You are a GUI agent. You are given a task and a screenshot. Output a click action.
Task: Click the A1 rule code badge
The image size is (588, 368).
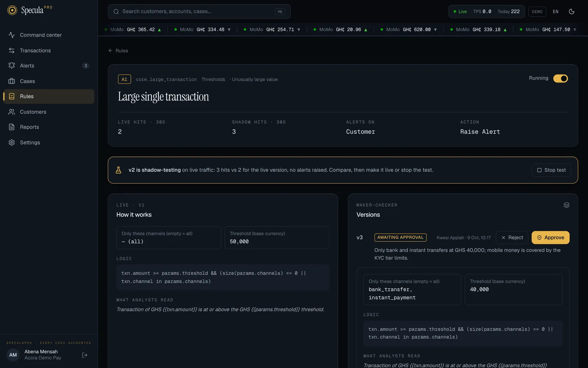coord(124,79)
